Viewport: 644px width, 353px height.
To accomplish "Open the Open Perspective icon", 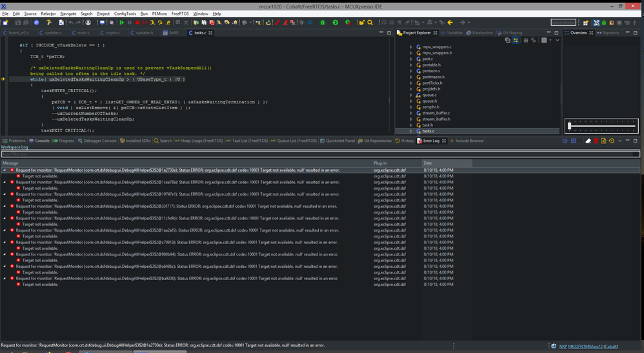I will coord(586,23).
